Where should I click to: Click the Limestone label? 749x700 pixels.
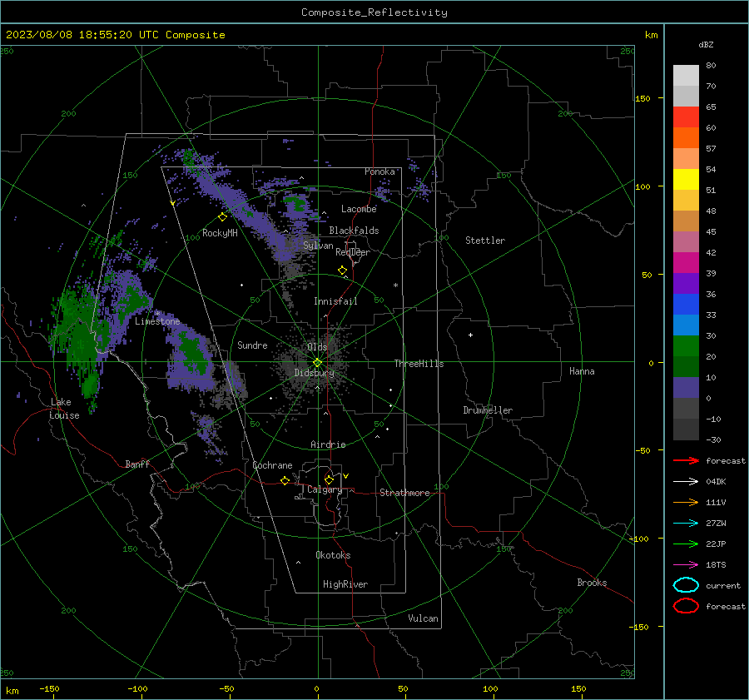(157, 321)
